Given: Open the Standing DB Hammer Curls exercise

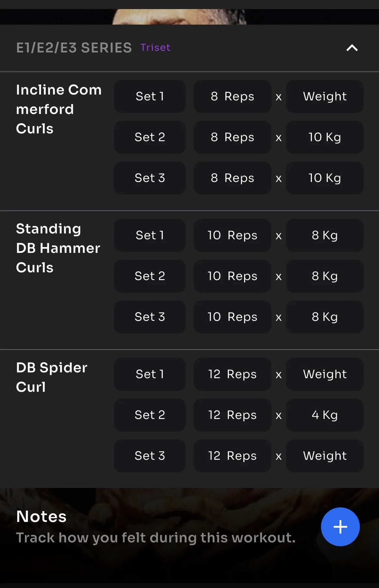Looking at the screenshot, I should tap(58, 248).
